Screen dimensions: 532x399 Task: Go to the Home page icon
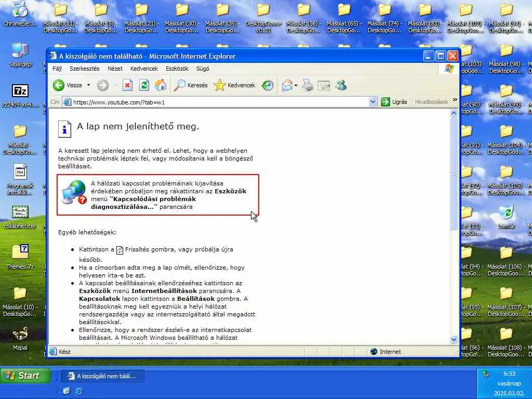click(x=161, y=85)
